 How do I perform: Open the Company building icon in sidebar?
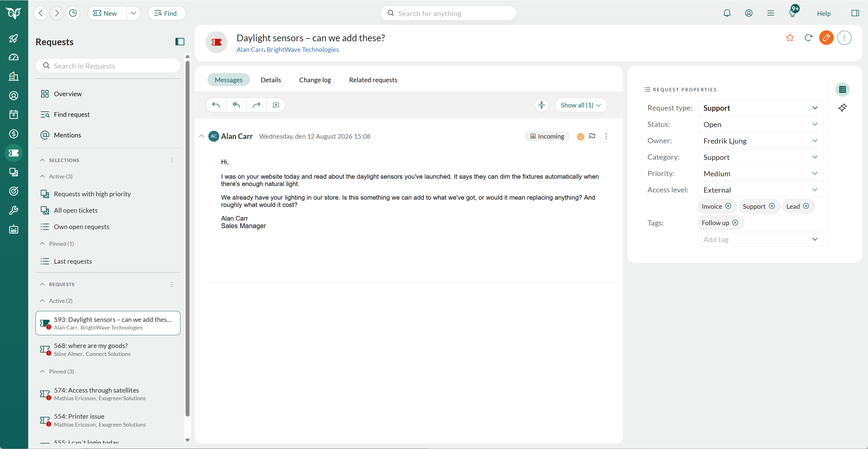click(13, 76)
